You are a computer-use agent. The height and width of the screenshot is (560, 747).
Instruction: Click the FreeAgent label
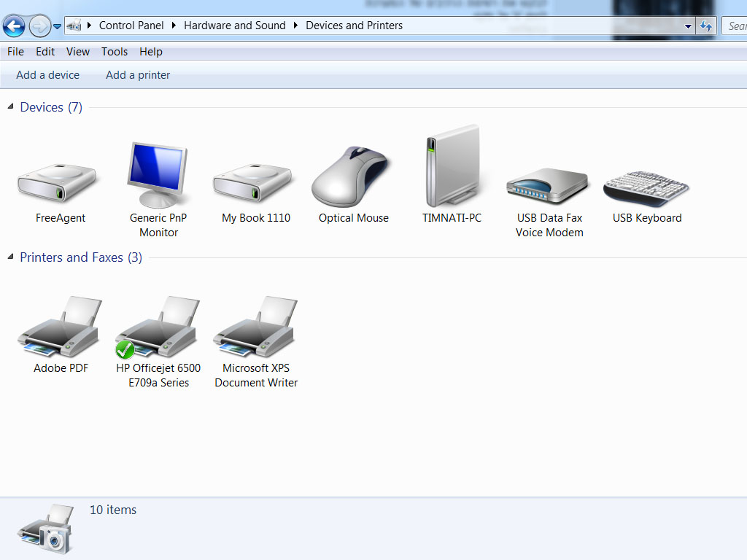[x=60, y=217]
